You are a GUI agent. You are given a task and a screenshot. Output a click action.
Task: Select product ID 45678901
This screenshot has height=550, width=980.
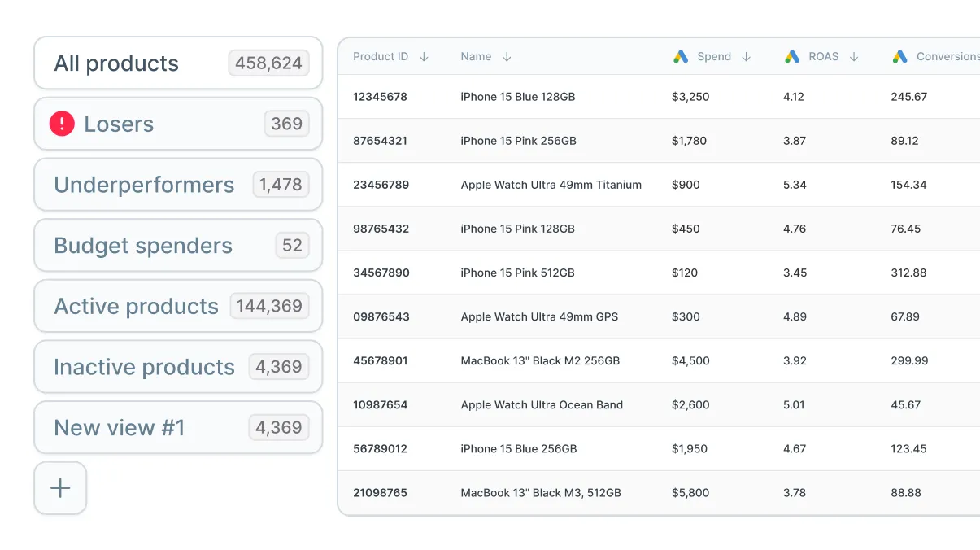click(x=380, y=360)
